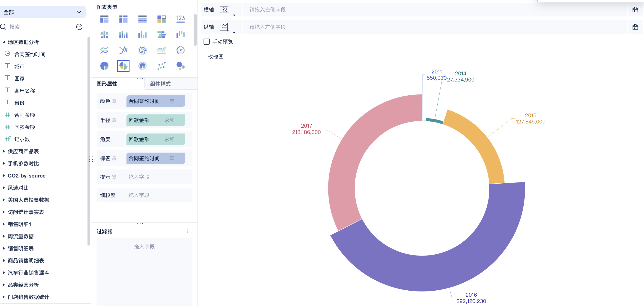Select the pie chart type icon
The width and height of the screenshot is (644, 306).
click(x=104, y=66)
